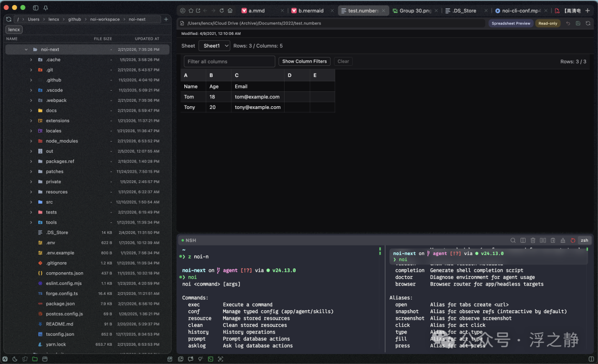The width and height of the screenshot is (598, 364).
Task: Toggle the layout icon at status bar right end
Action: (591, 359)
